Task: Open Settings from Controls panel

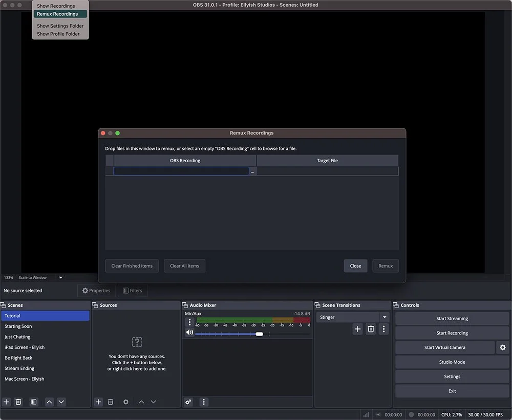Action: coord(452,377)
